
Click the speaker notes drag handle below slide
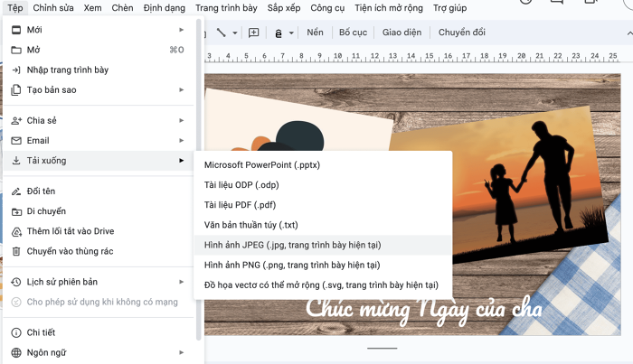[x=382, y=349]
